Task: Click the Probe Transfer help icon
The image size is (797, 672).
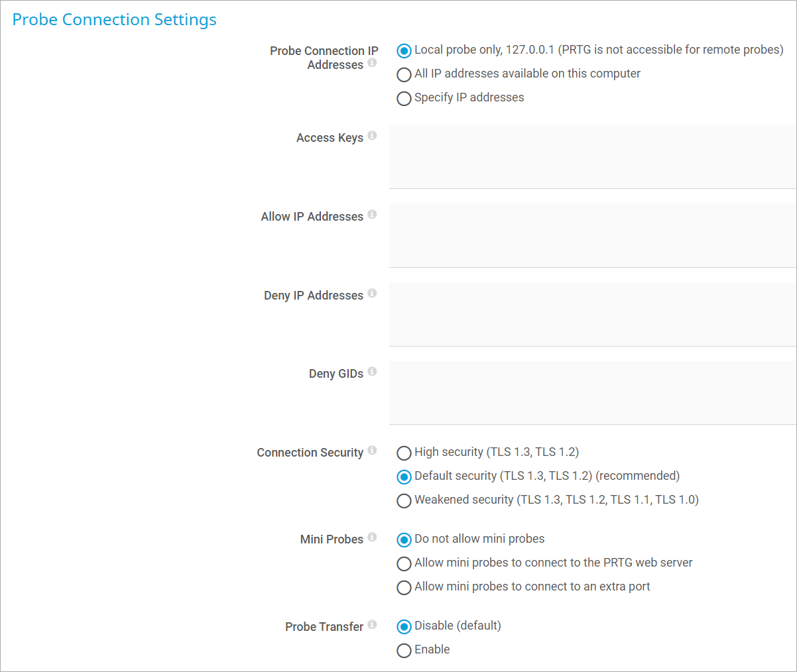Action: (x=372, y=625)
